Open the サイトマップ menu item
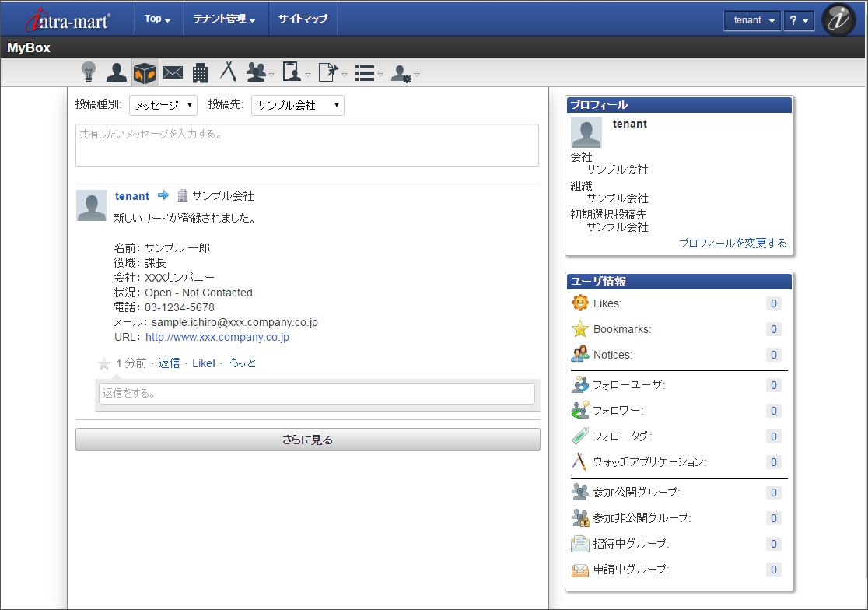Viewport: 868px width, 610px height. (303, 19)
